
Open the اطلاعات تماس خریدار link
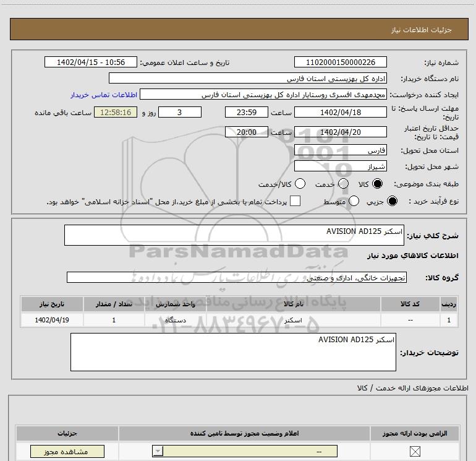pos(104,95)
